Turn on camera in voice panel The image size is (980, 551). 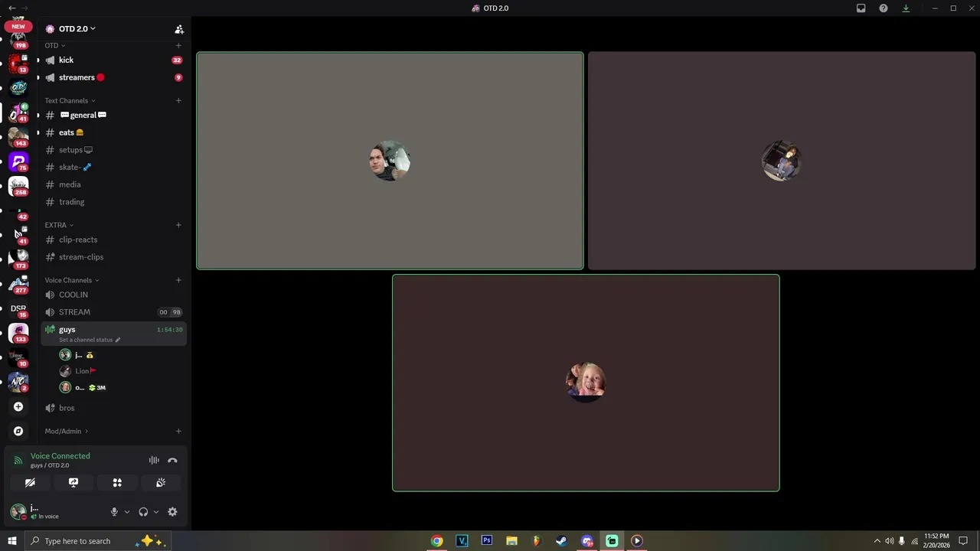pos(30,483)
